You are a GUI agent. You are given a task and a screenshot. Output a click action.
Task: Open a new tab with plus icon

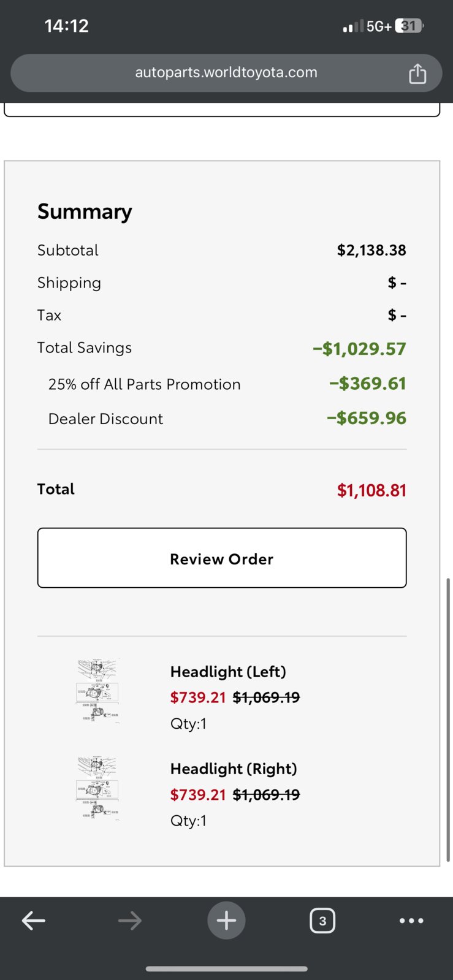[226, 920]
